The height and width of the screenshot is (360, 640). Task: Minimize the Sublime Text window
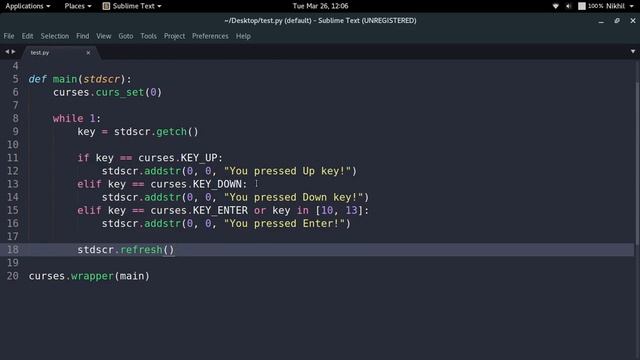tap(601, 21)
